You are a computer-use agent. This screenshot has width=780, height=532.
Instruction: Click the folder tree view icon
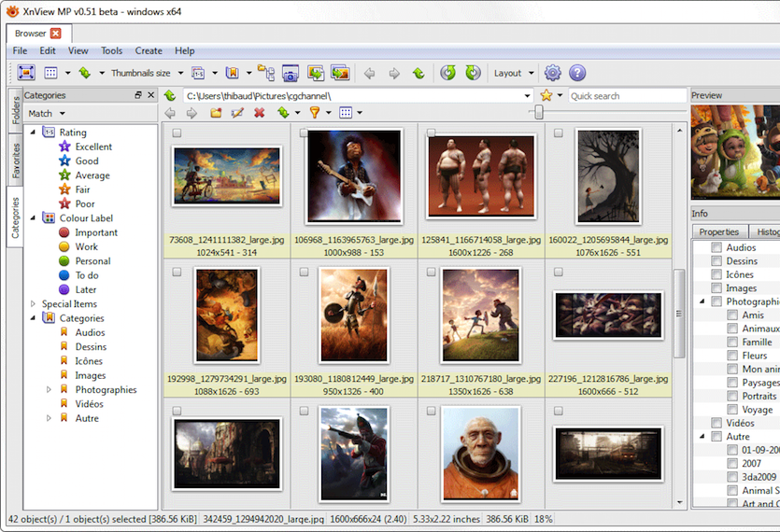point(265,73)
